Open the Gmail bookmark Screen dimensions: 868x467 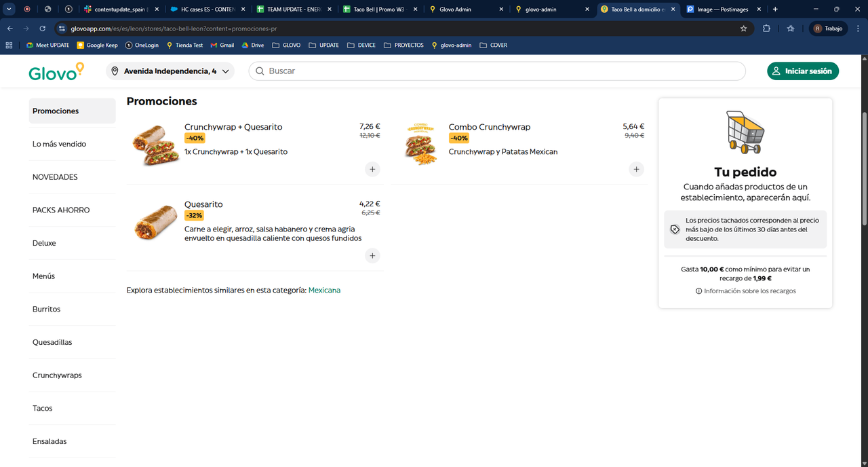(x=222, y=45)
